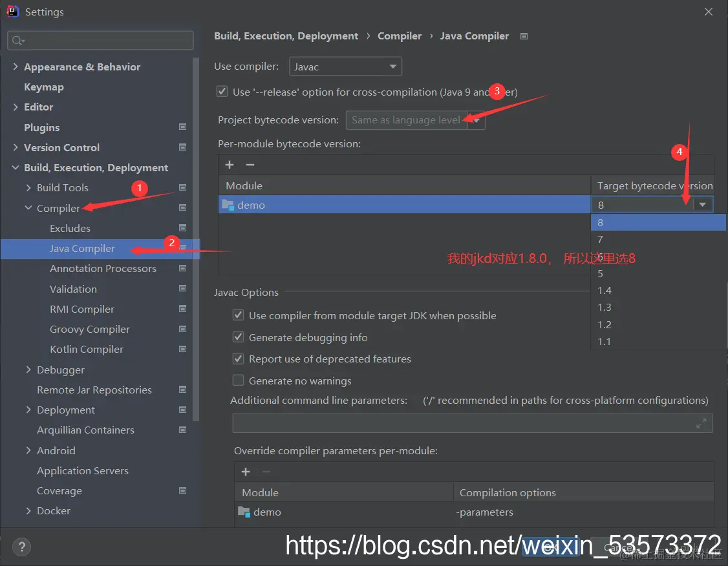This screenshot has height=566, width=728.
Task: Remove selected per-module bytecode version entry
Action: pos(250,165)
